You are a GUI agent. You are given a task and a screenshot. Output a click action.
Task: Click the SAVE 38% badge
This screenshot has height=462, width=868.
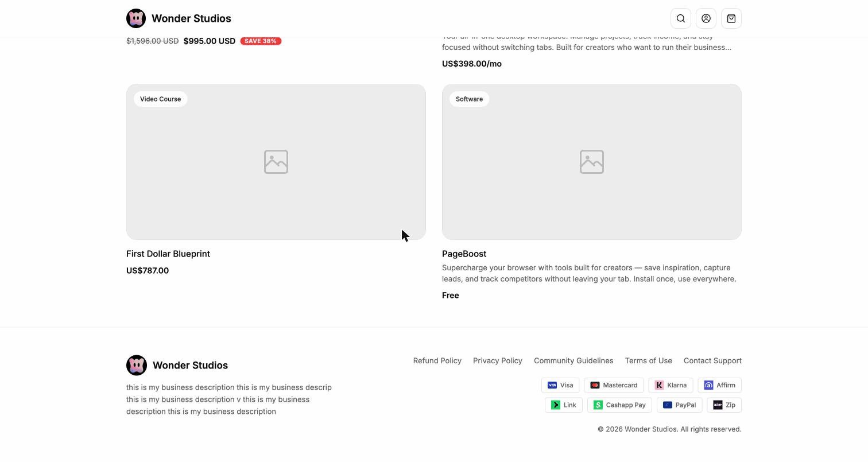[x=261, y=41]
